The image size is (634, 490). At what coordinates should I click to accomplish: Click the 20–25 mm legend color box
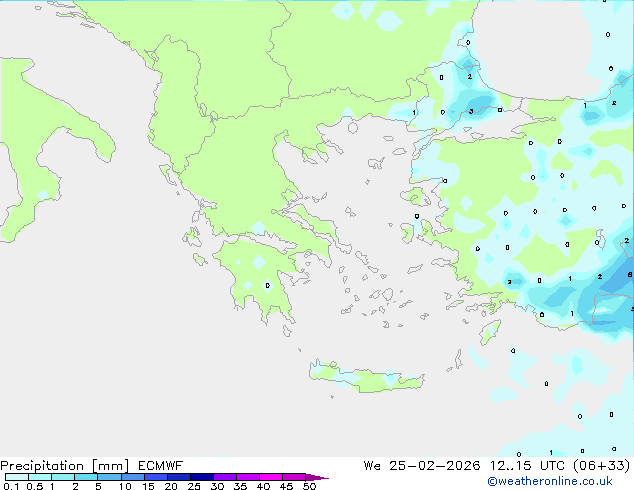(178, 477)
